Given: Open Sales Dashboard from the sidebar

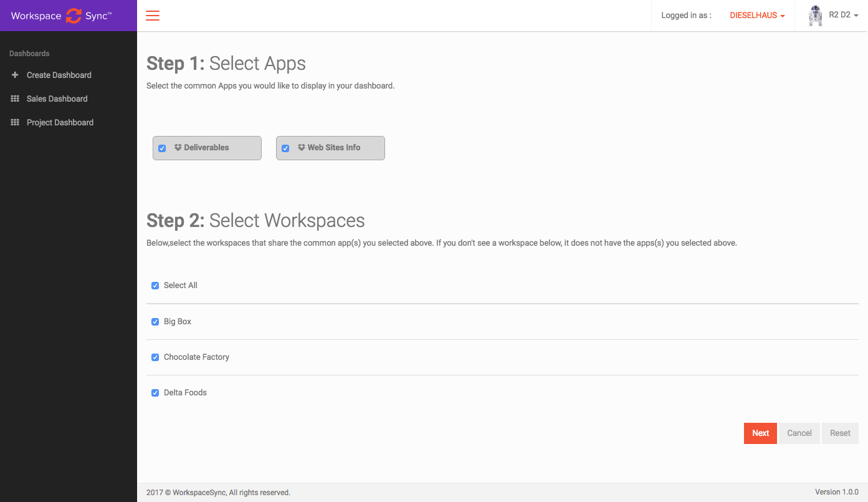Looking at the screenshot, I should (57, 99).
